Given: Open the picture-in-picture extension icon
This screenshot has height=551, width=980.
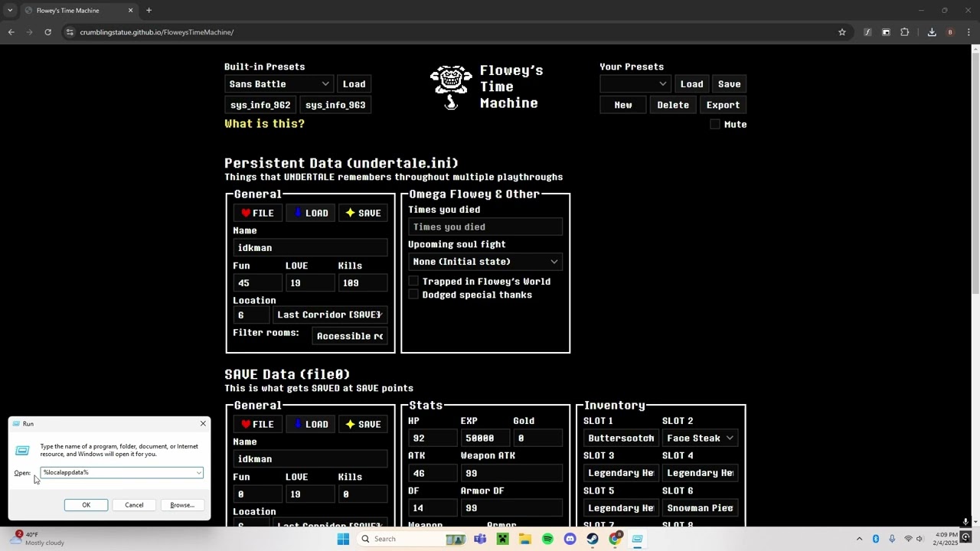Looking at the screenshot, I should [886, 32].
